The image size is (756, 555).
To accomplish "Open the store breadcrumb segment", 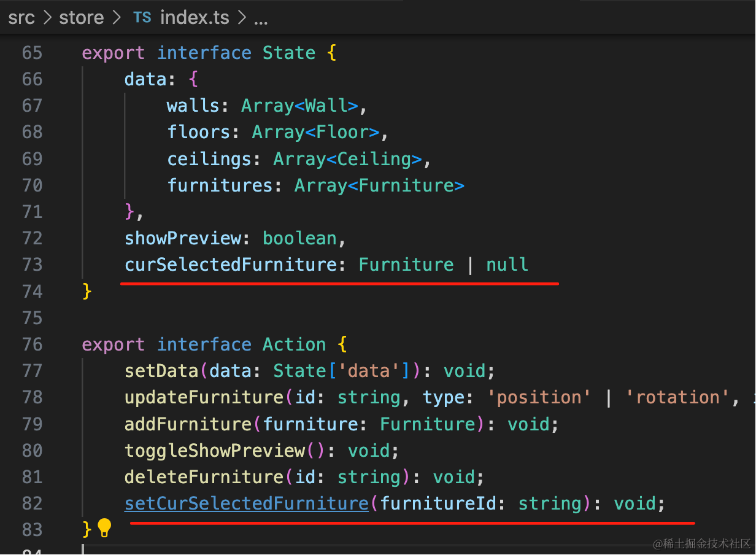I will pyautogui.click(x=82, y=18).
